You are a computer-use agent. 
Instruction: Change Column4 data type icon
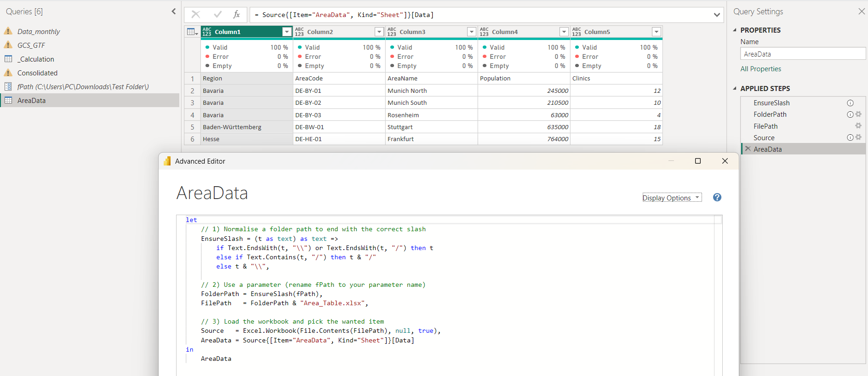pos(484,32)
